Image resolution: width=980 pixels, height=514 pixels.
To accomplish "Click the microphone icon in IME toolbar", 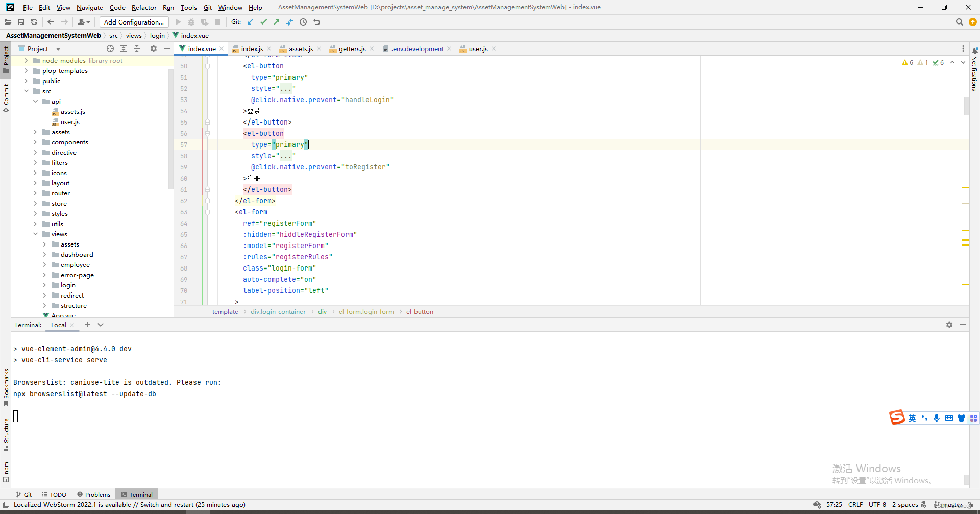I will [x=937, y=418].
